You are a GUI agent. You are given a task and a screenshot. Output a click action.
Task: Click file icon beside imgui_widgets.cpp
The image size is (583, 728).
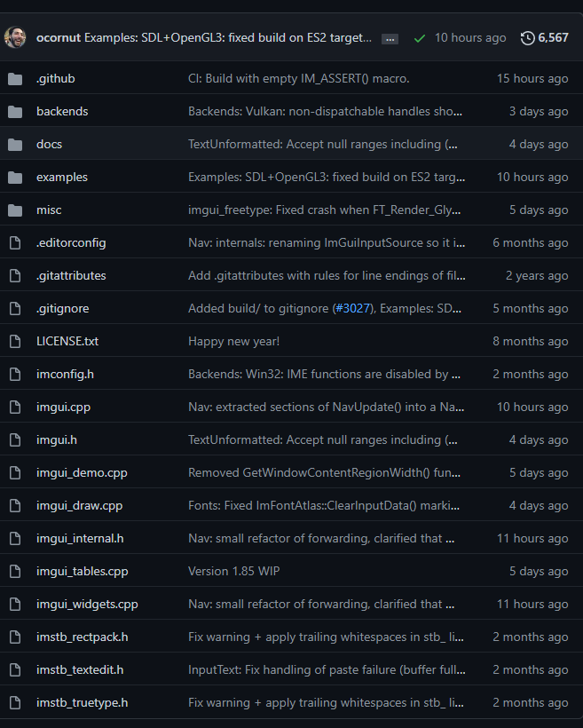pos(15,604)
